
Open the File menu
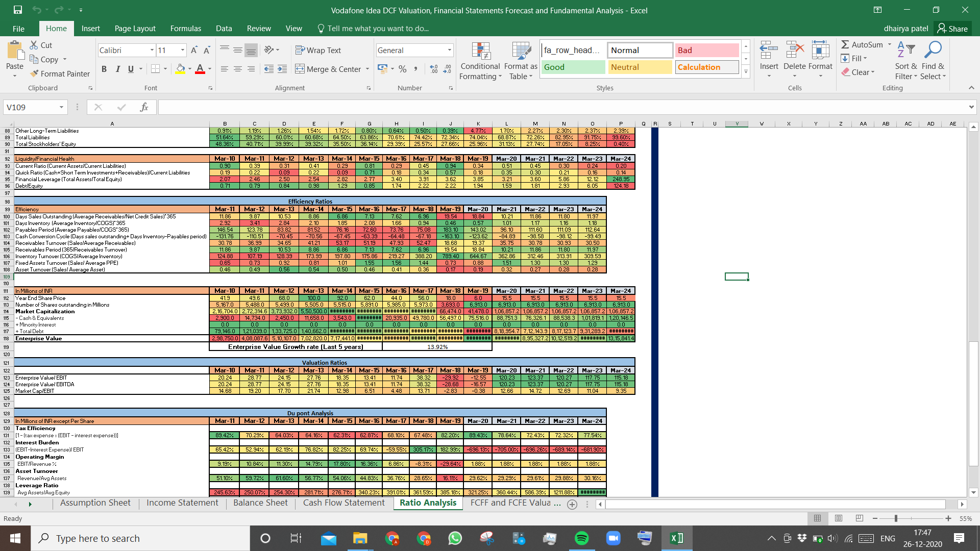click(x=19, y=29)
